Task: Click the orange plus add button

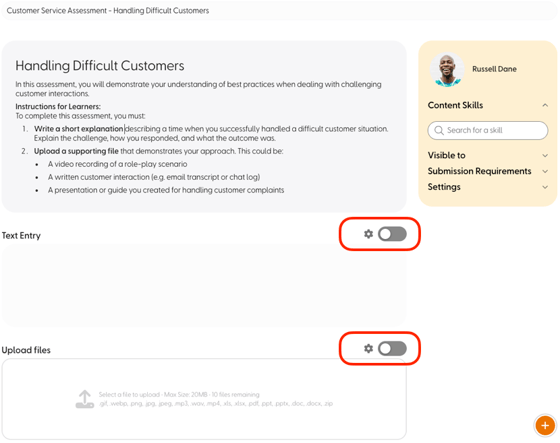Action: (545, 425)
